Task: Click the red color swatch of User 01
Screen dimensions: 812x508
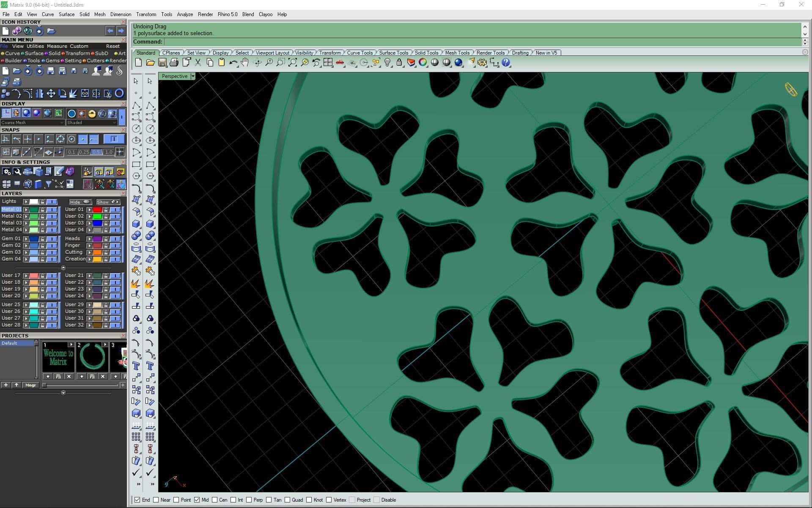Action: pos(97,210)
